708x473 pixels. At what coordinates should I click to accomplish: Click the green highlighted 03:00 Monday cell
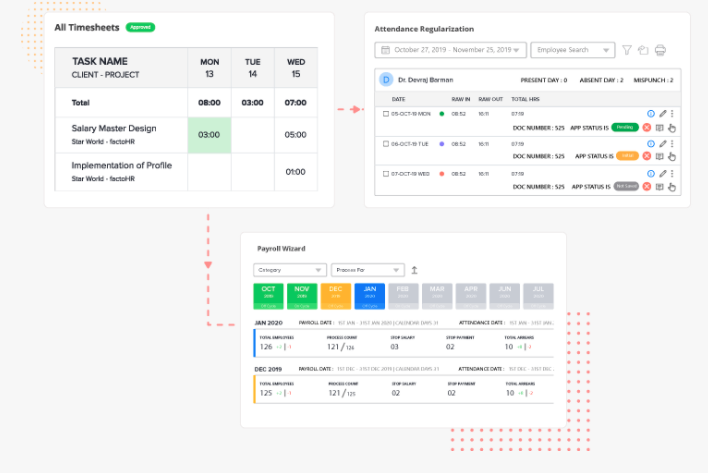(x=209, y=135)
